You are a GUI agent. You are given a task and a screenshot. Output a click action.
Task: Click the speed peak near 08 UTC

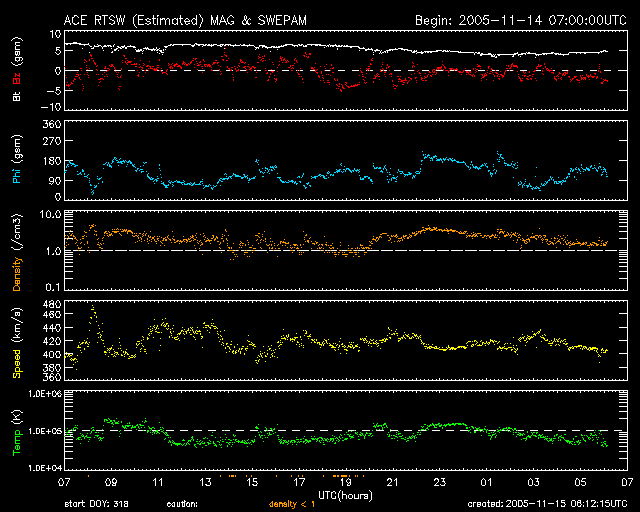point(93,306)
